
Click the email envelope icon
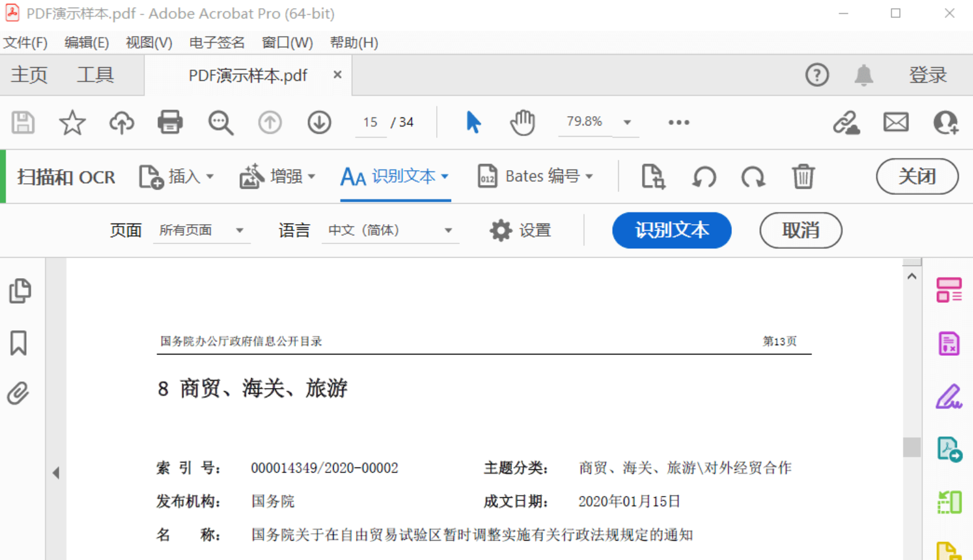coord(896,122)
